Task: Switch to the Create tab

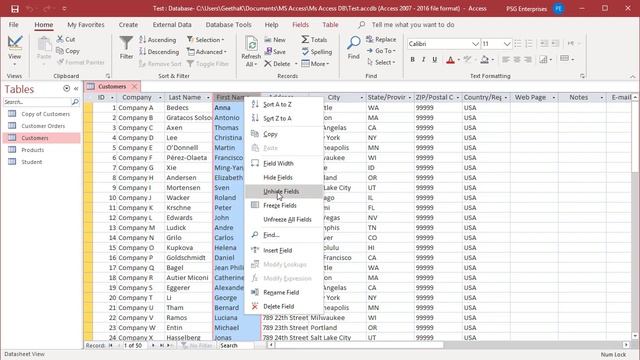Action: [128, 24]
